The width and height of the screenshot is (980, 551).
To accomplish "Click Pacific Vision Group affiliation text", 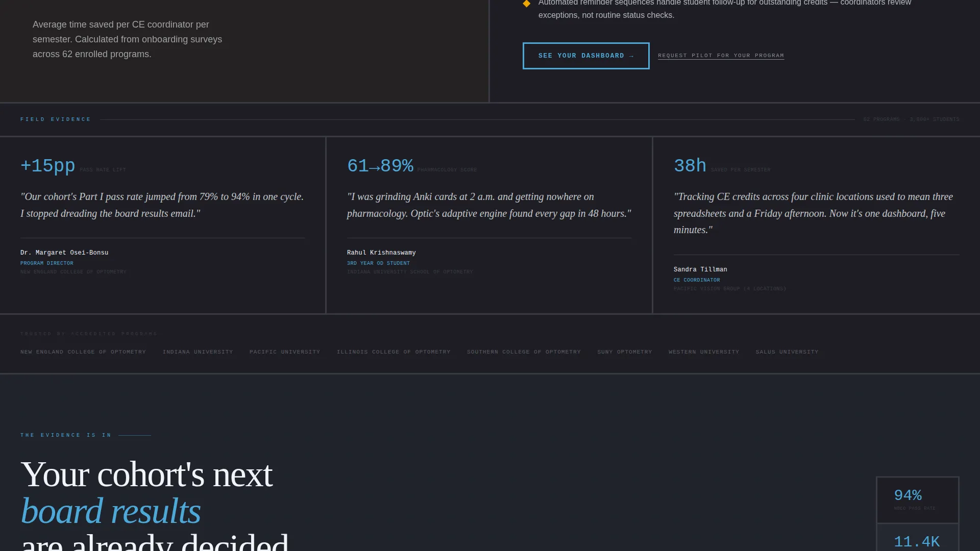I will (x=730, y=289).
